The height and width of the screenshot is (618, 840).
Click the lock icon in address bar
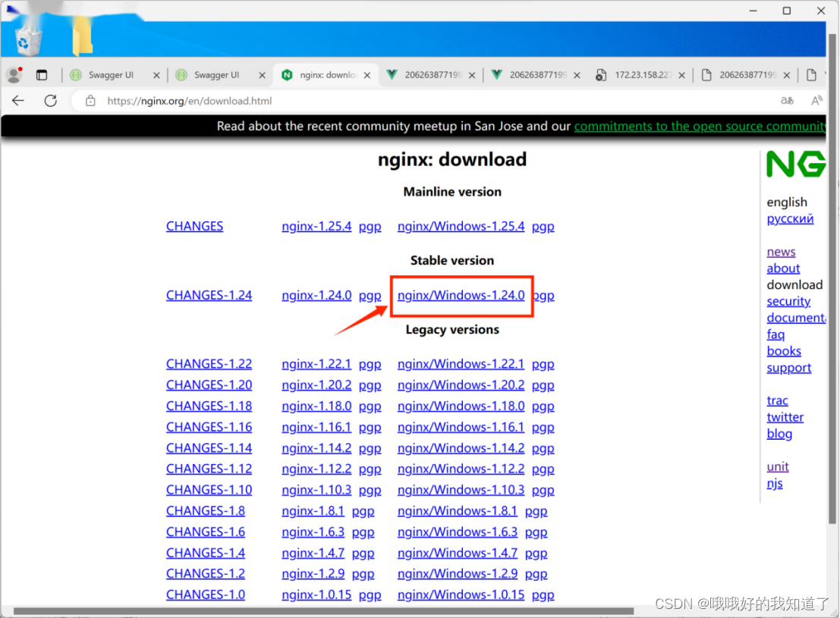90,101
